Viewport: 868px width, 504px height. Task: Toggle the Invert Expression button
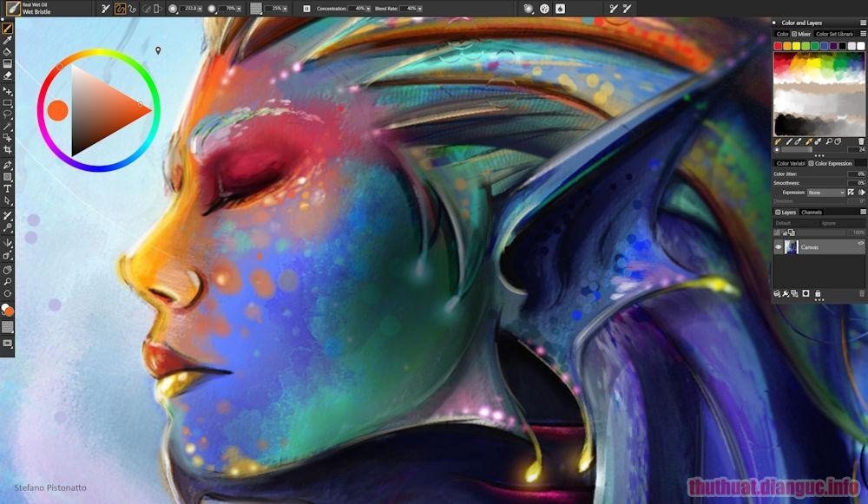pyautogui.click(x=851, y=193)
